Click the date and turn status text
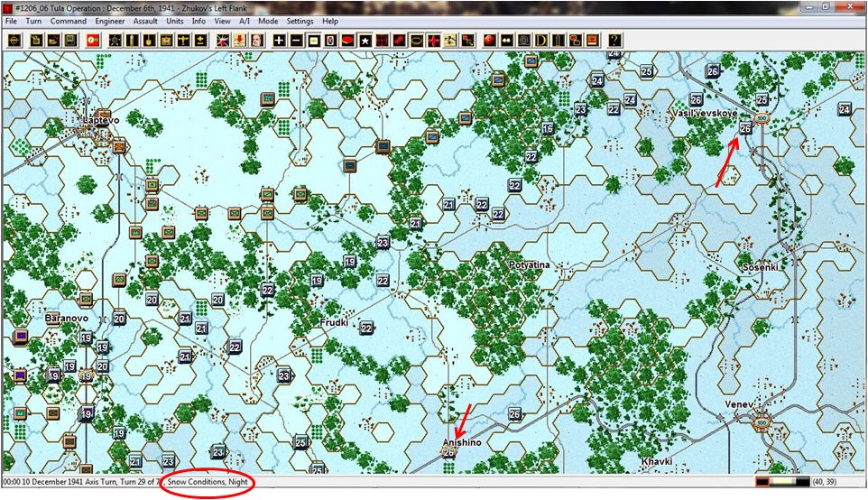Viewport: 868px width, 500px height. click(82, 482)
